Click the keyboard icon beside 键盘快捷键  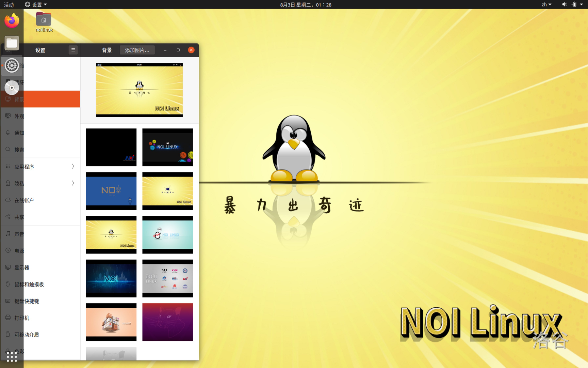coord(8,301)
